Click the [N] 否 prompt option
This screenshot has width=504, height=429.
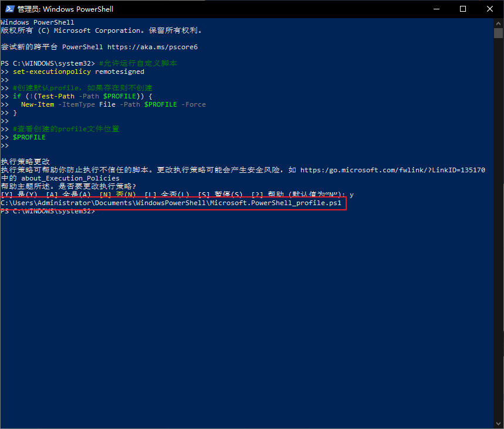(x=116, y=194)
